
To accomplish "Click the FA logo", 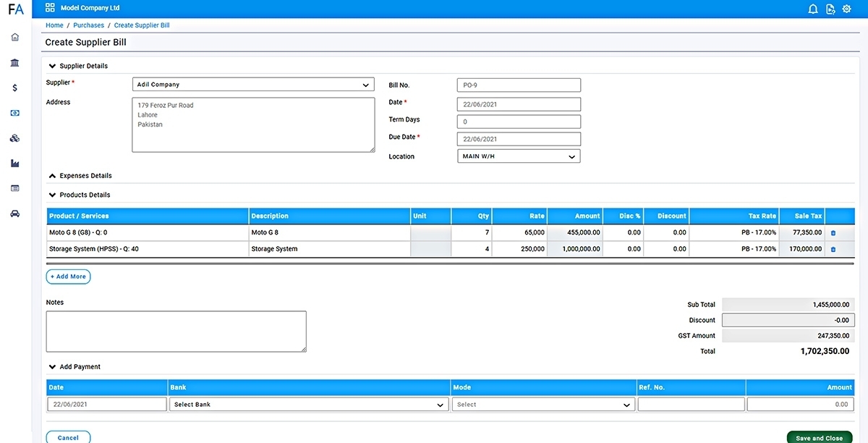I will point(16,9).
